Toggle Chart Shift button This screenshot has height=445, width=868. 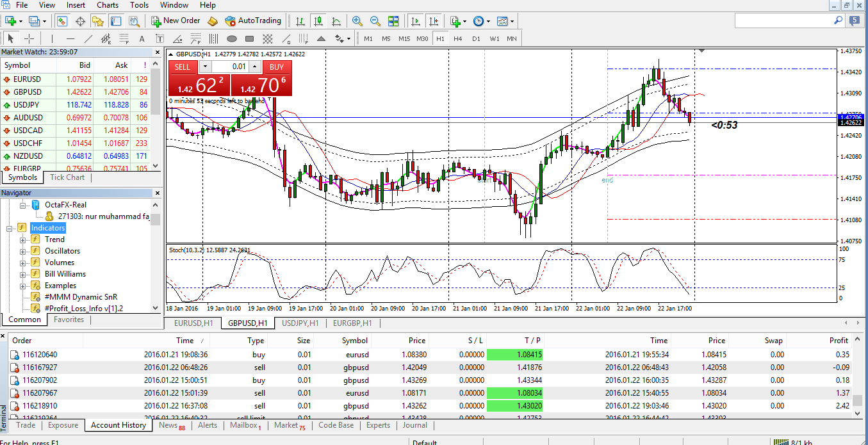coord(434,20)
